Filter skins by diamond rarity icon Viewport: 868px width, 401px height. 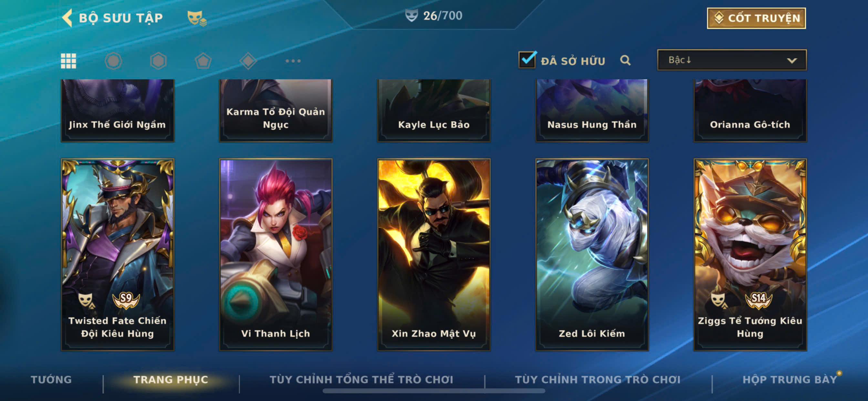(248, 61)
